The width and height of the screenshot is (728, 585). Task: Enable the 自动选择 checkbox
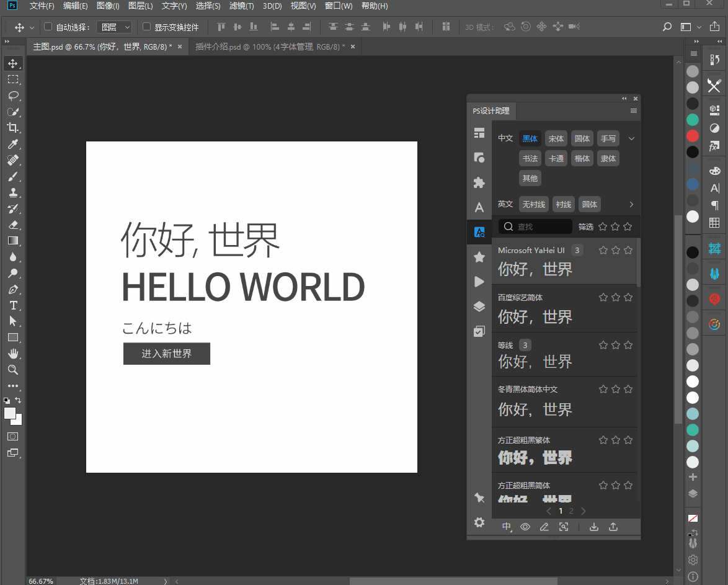click(48, 27)
